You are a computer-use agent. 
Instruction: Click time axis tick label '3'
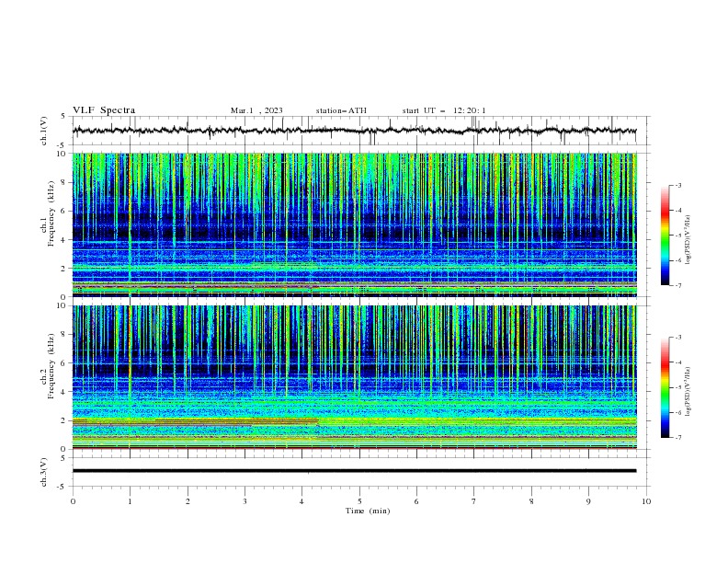coord(245,501)
